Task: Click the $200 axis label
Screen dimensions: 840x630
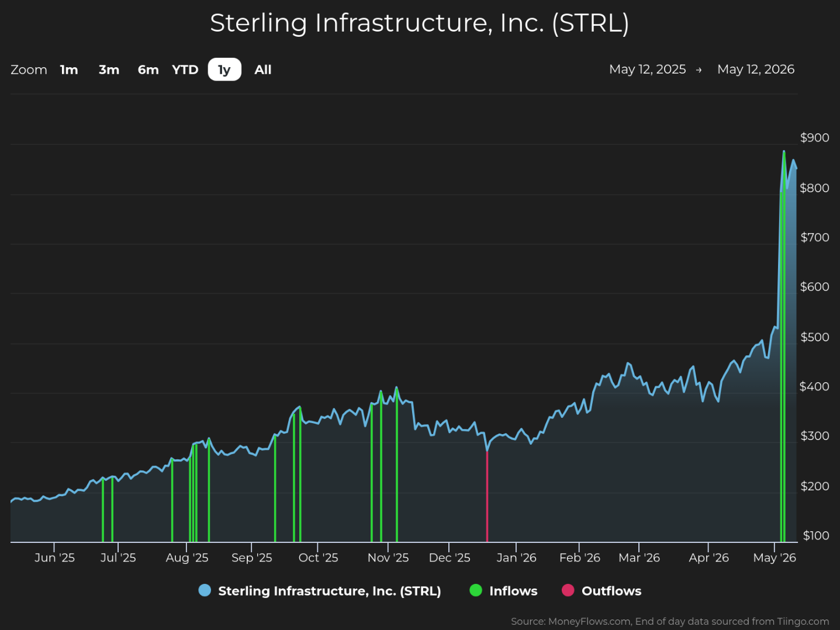Action: (814, 486)
